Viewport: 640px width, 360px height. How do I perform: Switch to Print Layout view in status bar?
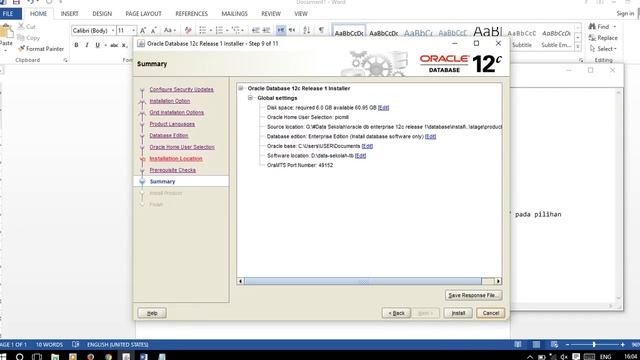click(536, 344)
